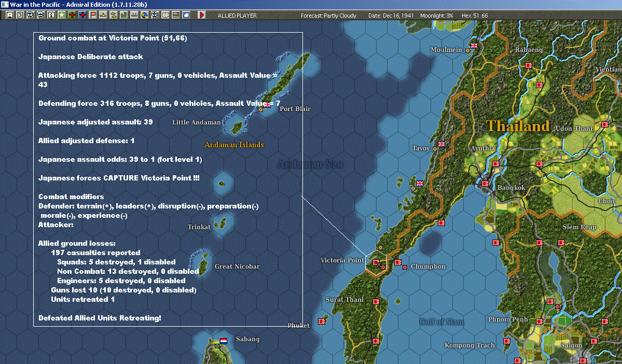Click '197 casualties reported' line
Viewport: 622px width, 364px height.
click(x=95, y=253)
